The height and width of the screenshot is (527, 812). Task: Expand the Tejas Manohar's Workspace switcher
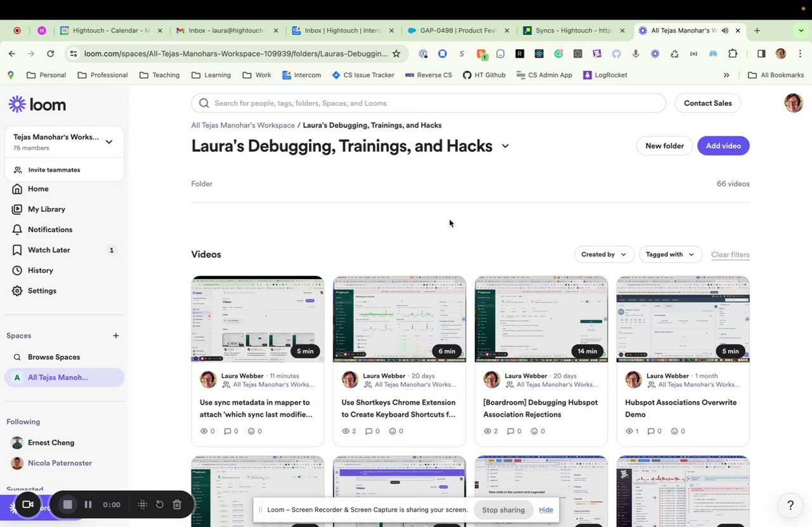[x=109, y=141]
